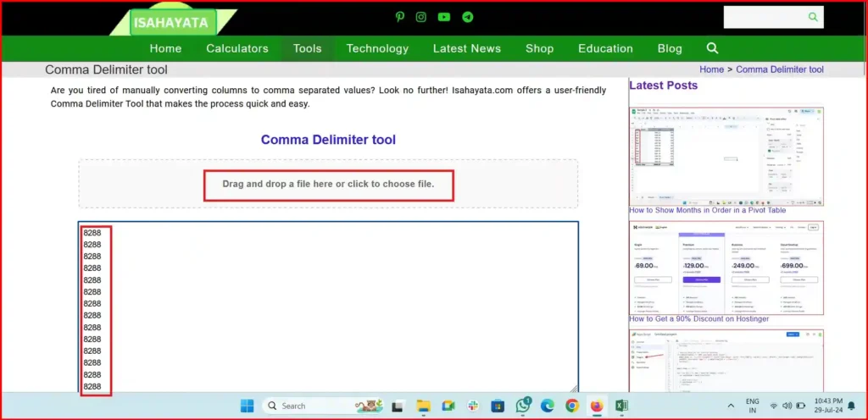This screenshot has width=868, height=420.
Task: Click the magnifier in the header search box
Action: (x=814, y=17)
